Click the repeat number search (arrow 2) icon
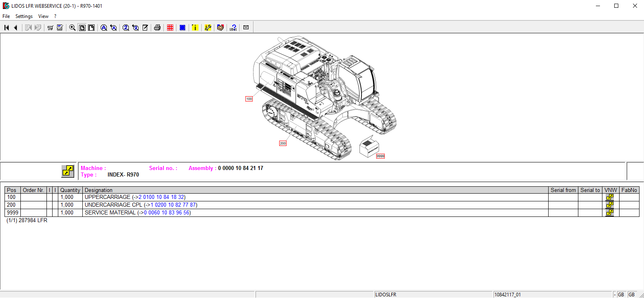Viewport: 644px width, 298px height. [x=135, y=28]
